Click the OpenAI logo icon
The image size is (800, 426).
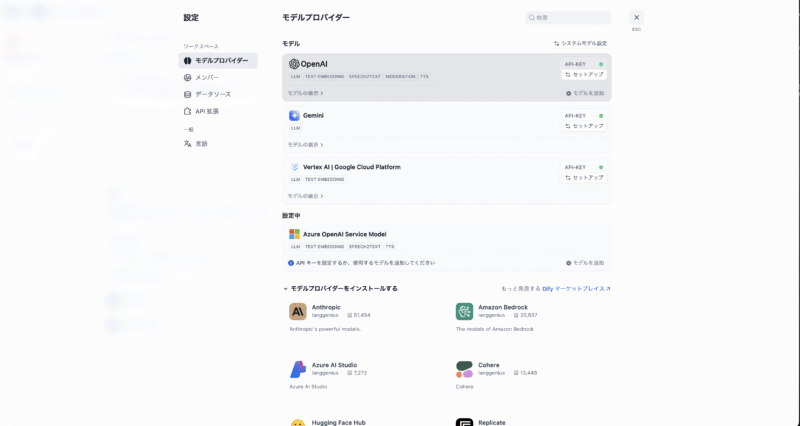(295, 64)
